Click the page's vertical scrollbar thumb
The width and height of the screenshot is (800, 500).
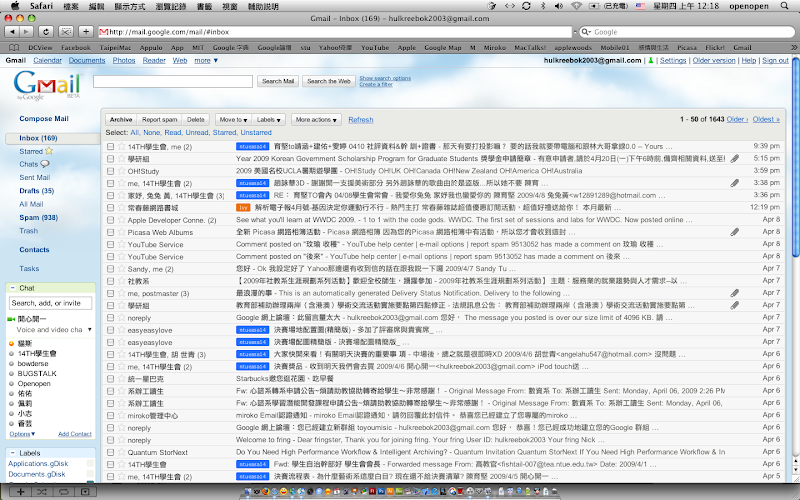coord(795,158)
